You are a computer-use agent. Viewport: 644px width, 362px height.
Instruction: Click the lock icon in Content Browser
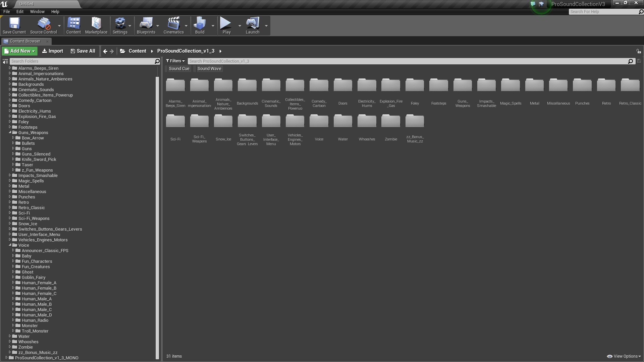639,51
